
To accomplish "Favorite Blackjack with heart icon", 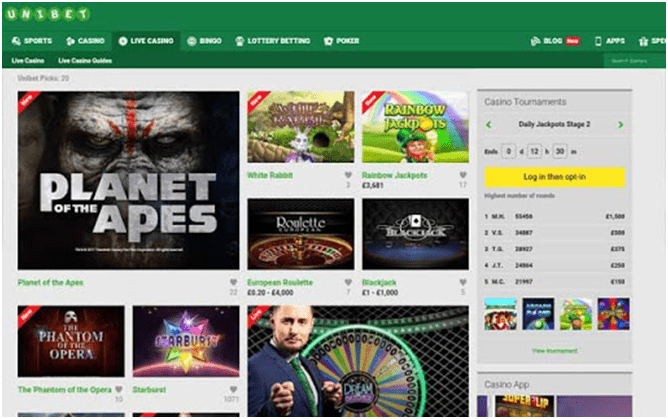I will (463, 282).
